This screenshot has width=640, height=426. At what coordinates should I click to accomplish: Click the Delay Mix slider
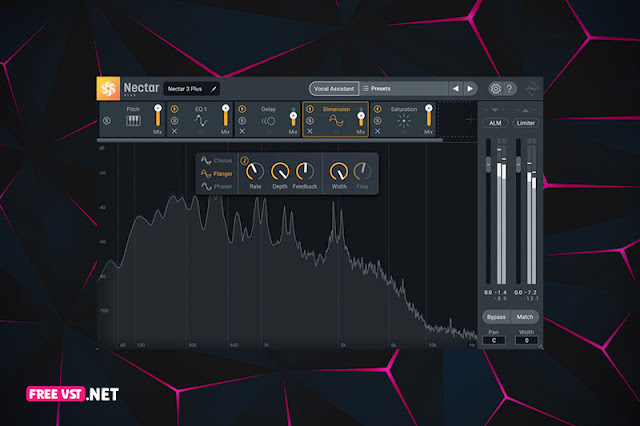293,118
